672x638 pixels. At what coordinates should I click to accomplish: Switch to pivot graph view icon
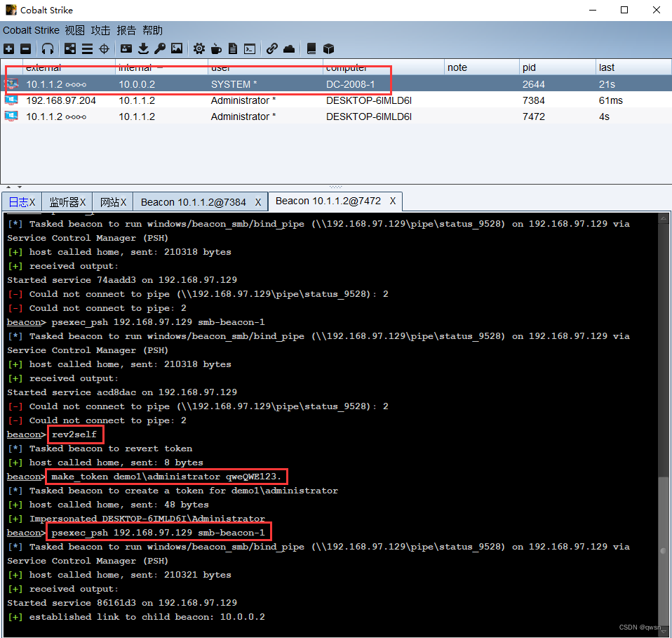point(70,49)
